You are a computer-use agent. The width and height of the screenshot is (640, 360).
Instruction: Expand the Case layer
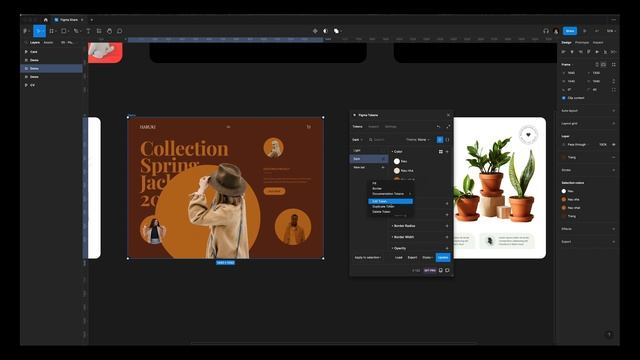[x=26, y=52]
